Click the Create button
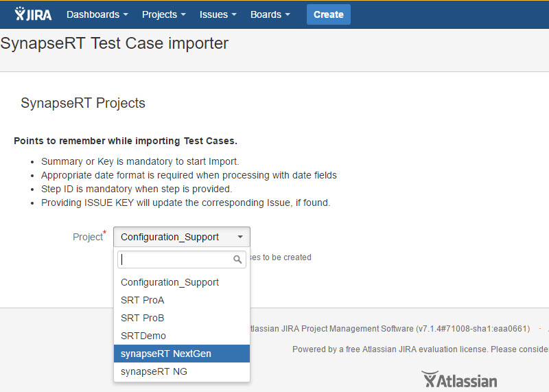The width and height of the screenshot is (549, 392). pyautogui.click(x=328, y=14)
